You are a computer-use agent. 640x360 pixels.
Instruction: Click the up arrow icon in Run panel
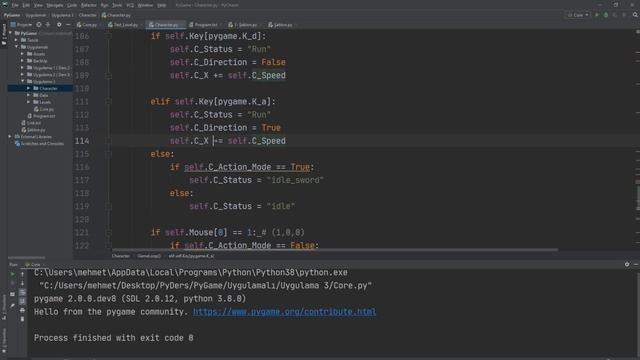[22, 274]
